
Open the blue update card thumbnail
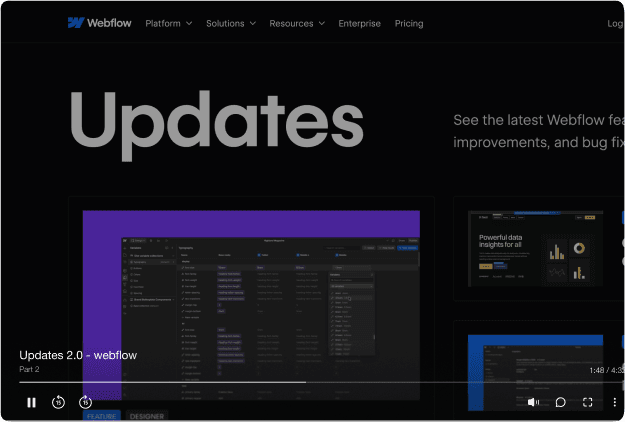(535, 373)
